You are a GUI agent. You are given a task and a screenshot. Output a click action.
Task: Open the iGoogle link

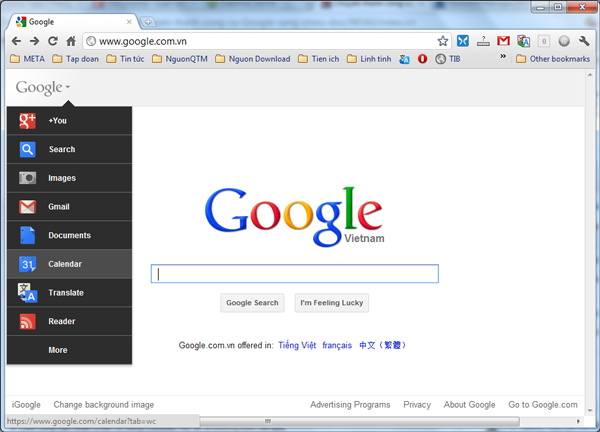(x=26, y=405)
